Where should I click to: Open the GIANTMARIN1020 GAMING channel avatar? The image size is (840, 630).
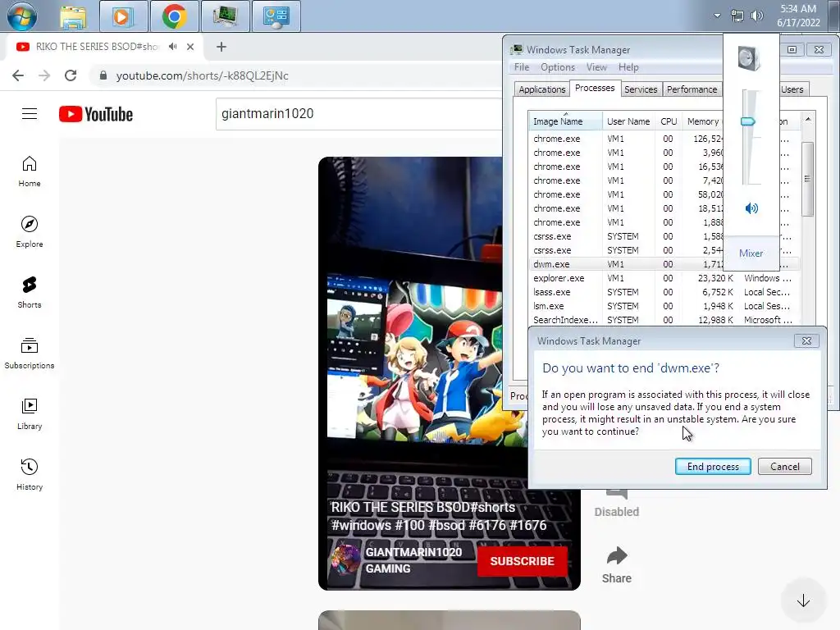coord(345,559)
